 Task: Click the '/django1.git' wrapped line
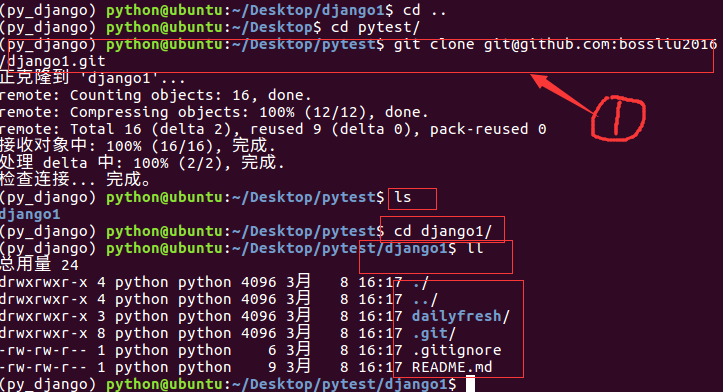click(x=53, y=61)
